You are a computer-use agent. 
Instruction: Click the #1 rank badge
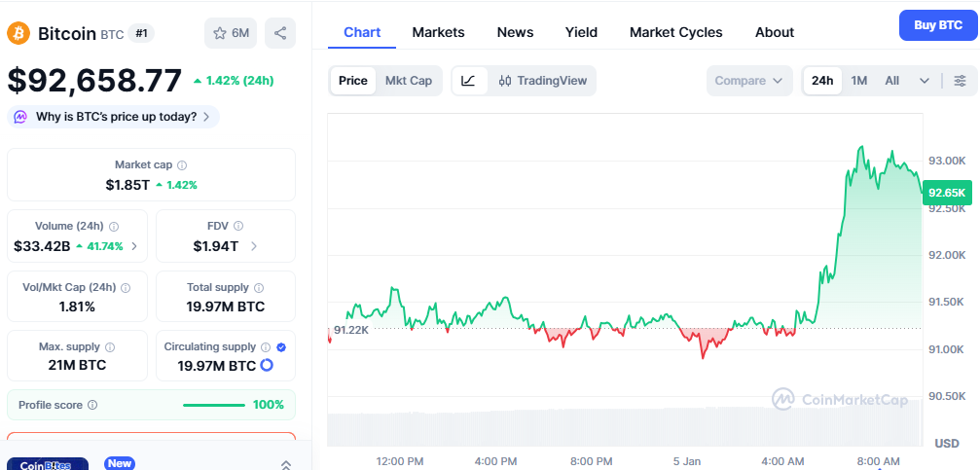[x=141, y=33]
